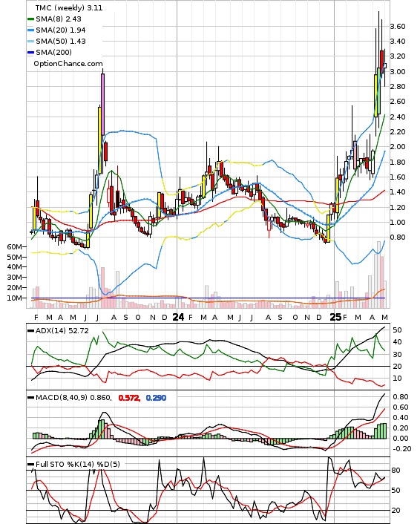Viewport: 420px width, 524px height.
Task: Click the ADX(14) 52.72 indicator label
Action: (62, 331)
